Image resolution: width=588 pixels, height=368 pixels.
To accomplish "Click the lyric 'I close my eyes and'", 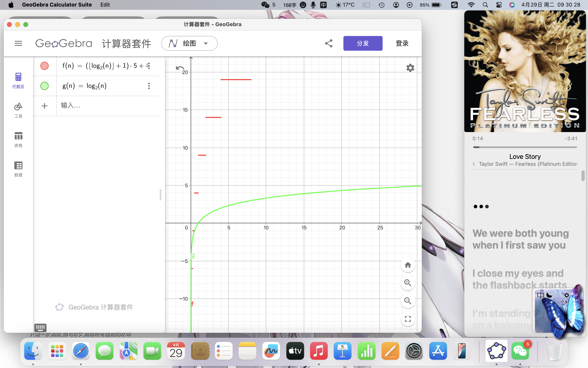I will pyautogui.click(x=518, y=273).
